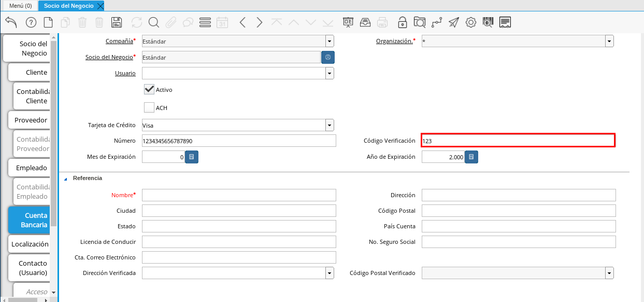Uncheck the Activo checkbox
The width and height of the screenshot is (644, 302).
click(x=149, y=89)
